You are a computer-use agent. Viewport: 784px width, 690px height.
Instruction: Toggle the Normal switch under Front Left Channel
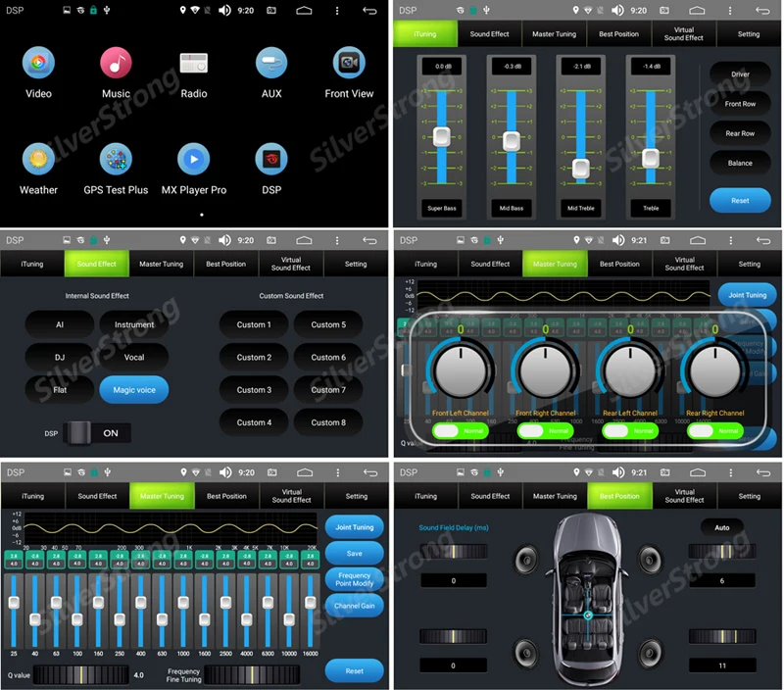(461, 431)
